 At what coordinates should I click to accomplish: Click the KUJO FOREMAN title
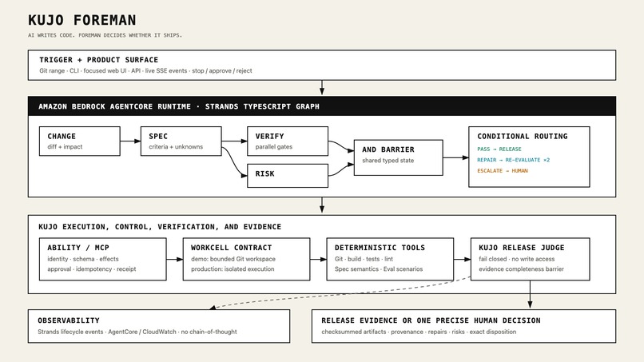click(x=82, y=20)
